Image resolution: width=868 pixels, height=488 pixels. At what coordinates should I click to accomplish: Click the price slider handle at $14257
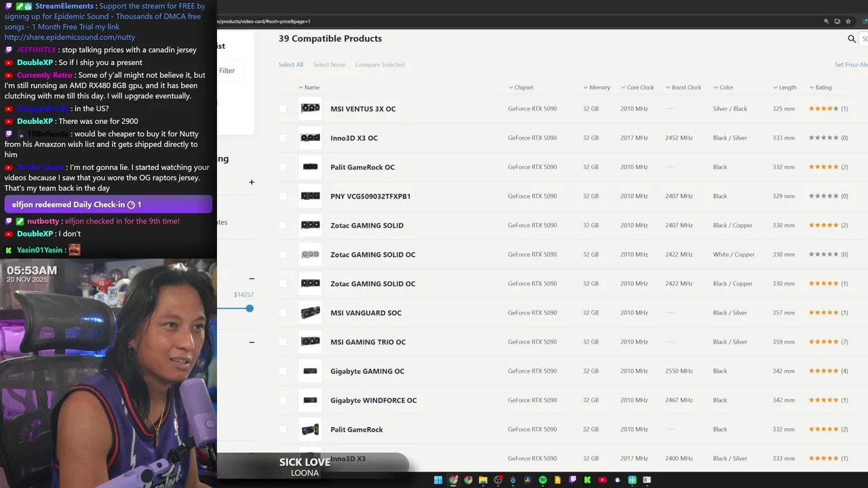[250, 308]
